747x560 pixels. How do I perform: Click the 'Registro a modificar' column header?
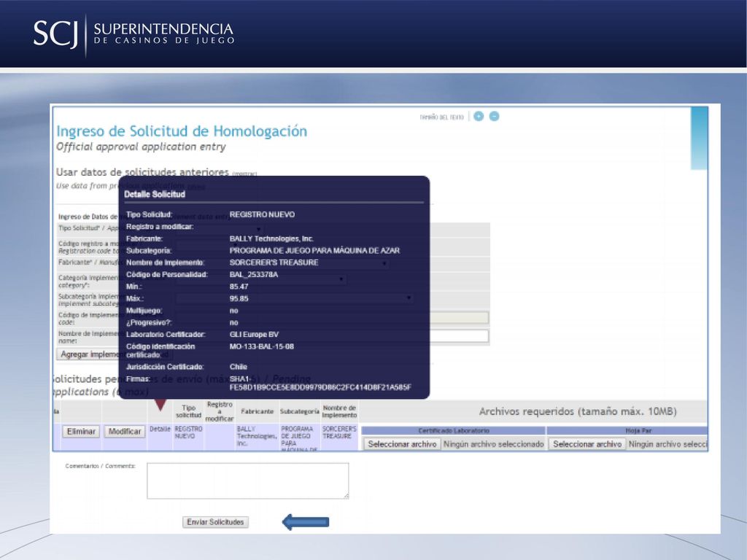(219, 411)
